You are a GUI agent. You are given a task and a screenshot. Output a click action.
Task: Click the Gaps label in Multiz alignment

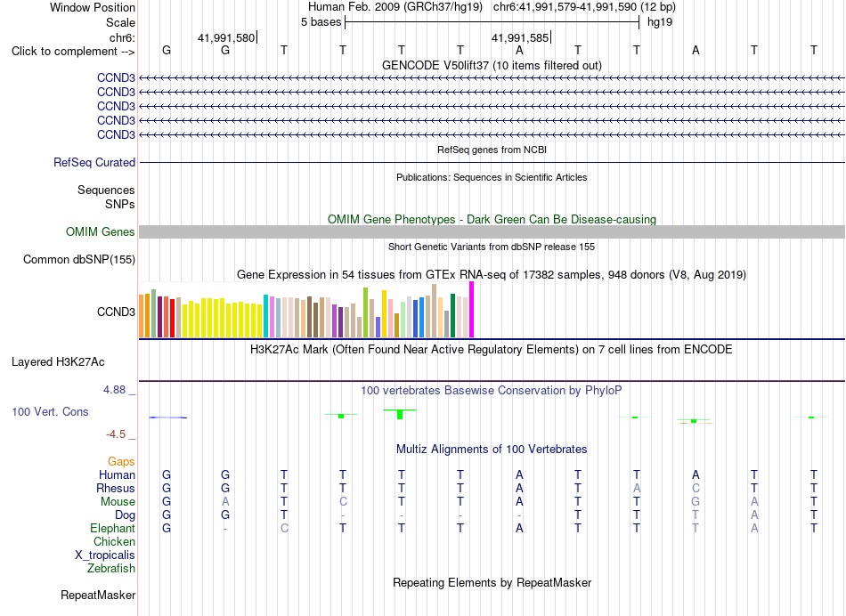click(121, 461)
